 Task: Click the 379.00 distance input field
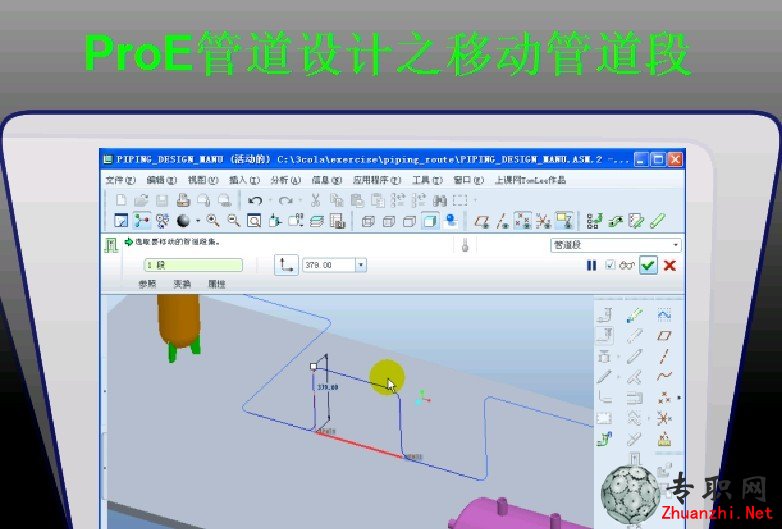(x=329, y=265)
